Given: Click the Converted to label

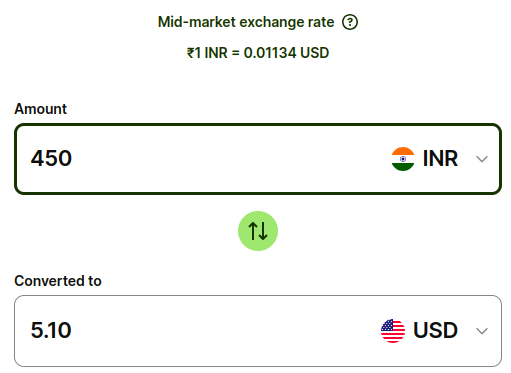Looking at the screenshot, I should 58,281.
